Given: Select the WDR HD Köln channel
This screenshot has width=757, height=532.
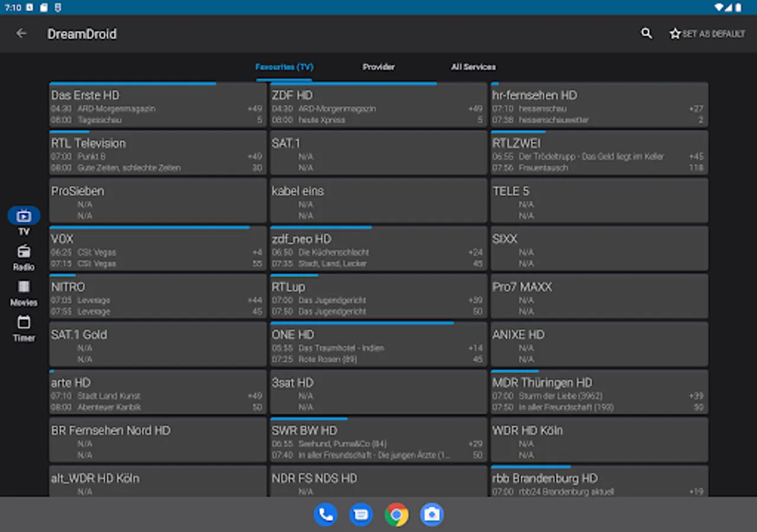Looking at the screenshot, I should 599,440.
